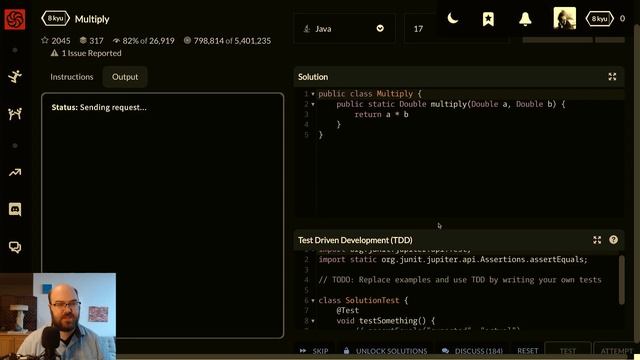Screen dimensions: 640x360
Task: Click the Multiply kata title
Action: click(92, 19)
